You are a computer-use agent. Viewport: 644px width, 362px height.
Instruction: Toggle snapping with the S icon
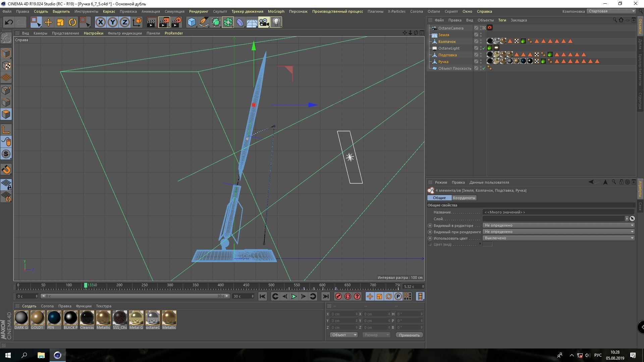pyautogui.click(x=6, y=154)
